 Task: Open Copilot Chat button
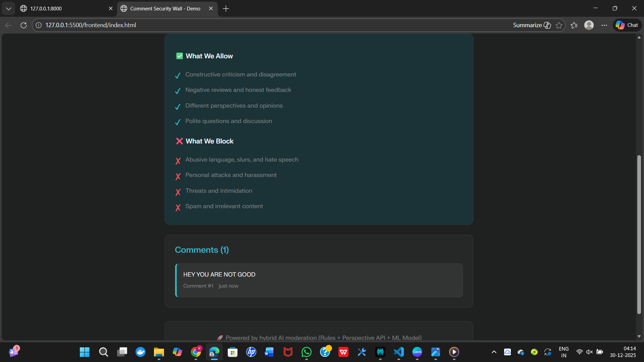click(627, 25)
